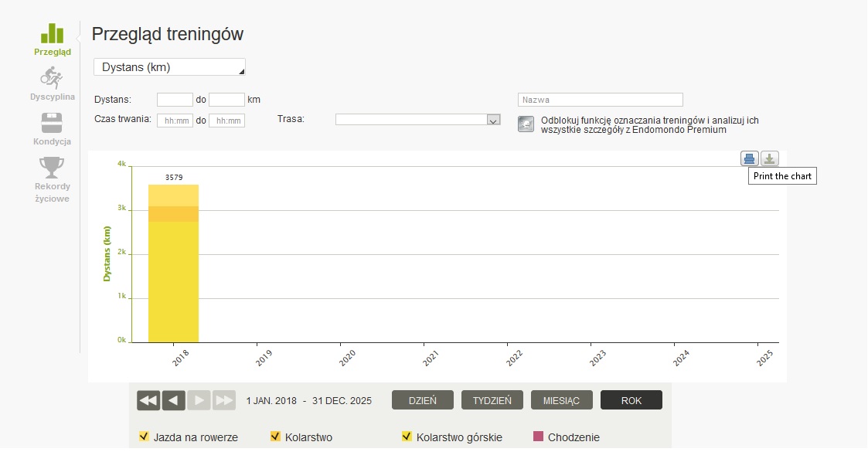Switch the view to MIESIĄC

562,400
